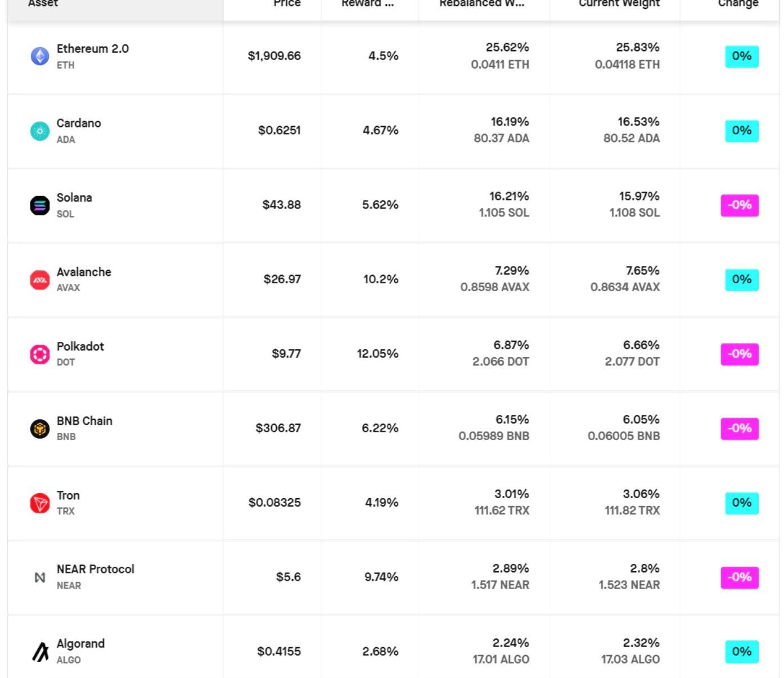
Task: Click the Polkadot DOT logo icon
Action: pyautogui.click(x=39, y=354)
